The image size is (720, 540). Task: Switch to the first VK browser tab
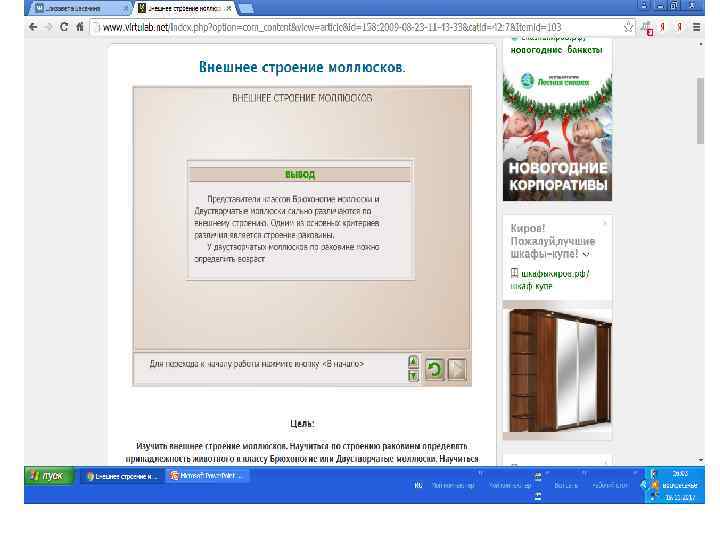pyautogui.click(x=80, y=8)
